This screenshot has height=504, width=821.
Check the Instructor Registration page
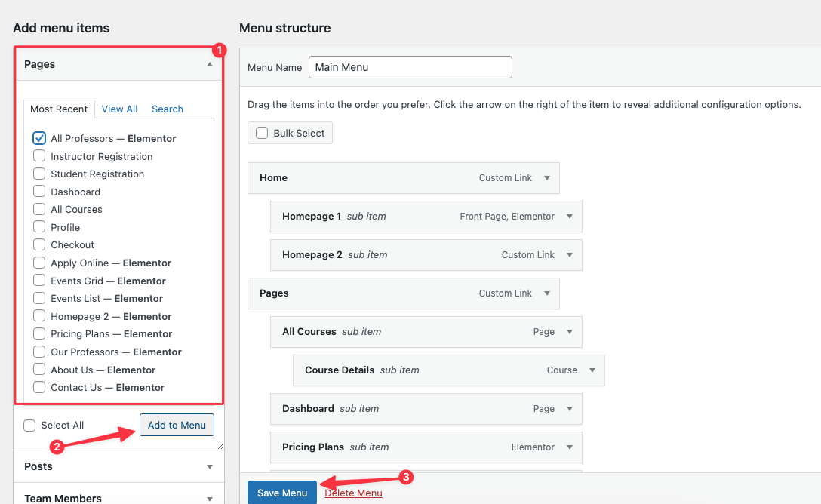pyautogui.click(x=39, y=156)
